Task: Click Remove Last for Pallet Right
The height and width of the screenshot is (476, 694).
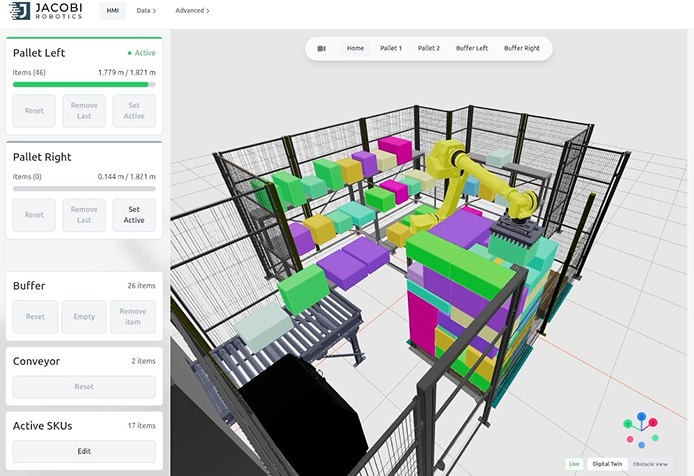Action: tap(84, 215)
